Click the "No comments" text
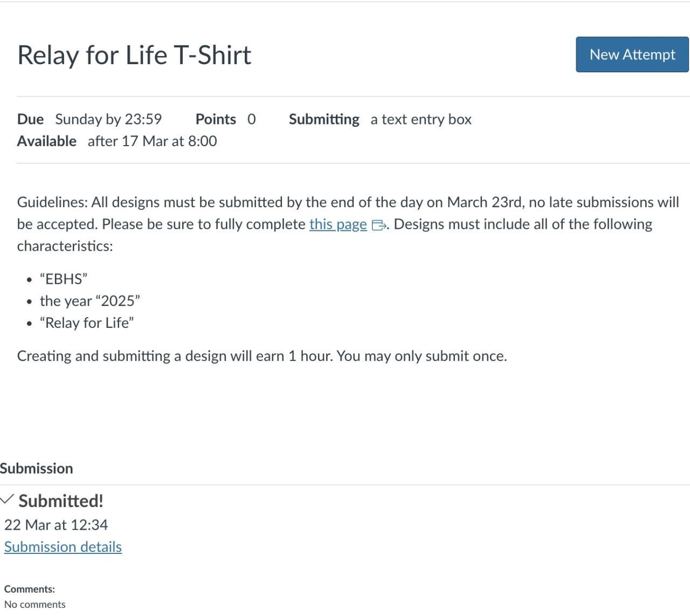Screen dimensions: 690x616 (35, 604)
